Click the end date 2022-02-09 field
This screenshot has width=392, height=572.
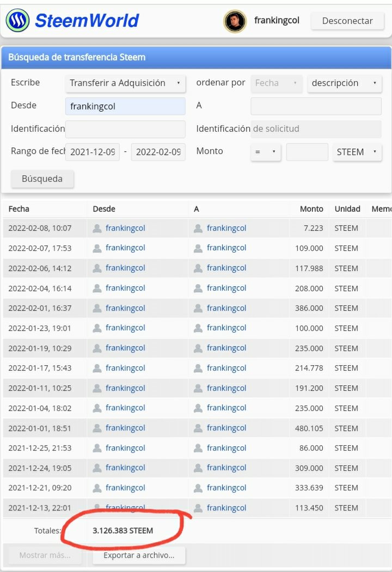coord(158,152)
